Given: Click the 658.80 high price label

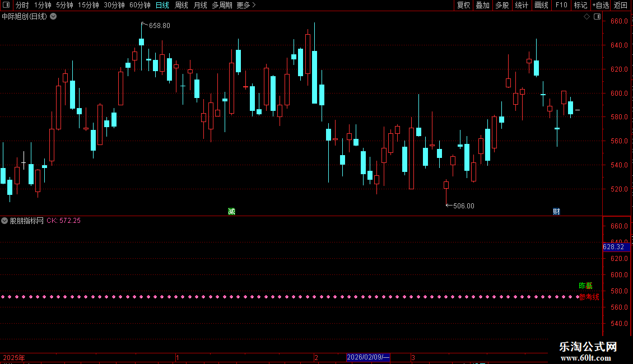Looking at the screenshot, I should (x=160, y=26).
